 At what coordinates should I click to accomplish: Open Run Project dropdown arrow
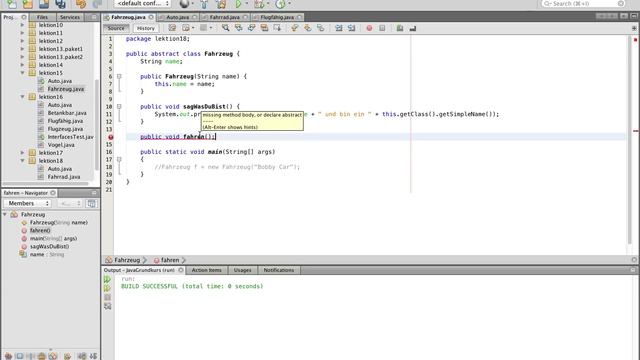[247, 4]
